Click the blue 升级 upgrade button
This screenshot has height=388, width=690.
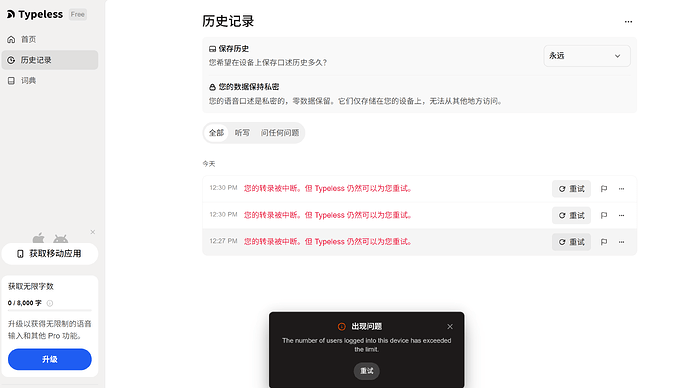[50, 359]
